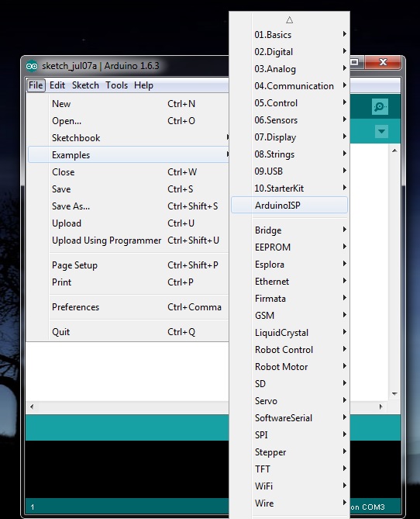Expand GSM library examples
The height and width of the screenshot is (519, 420).
(289, 316)
